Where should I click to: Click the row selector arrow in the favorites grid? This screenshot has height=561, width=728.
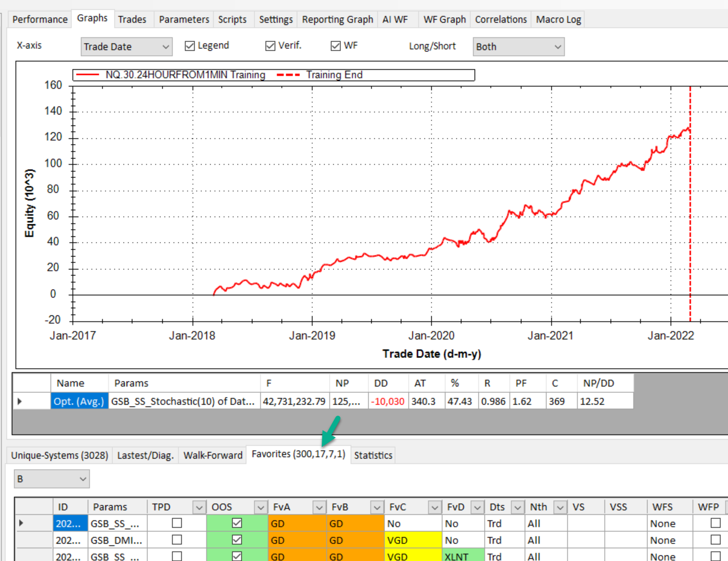21,523
